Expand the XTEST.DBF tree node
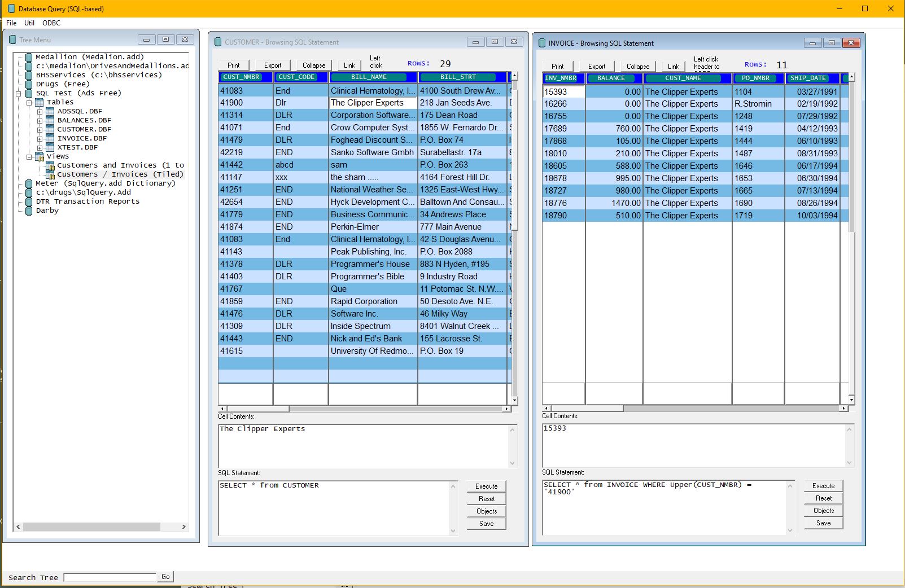This screenshot has width=905, height=588. tap(39, 147)
